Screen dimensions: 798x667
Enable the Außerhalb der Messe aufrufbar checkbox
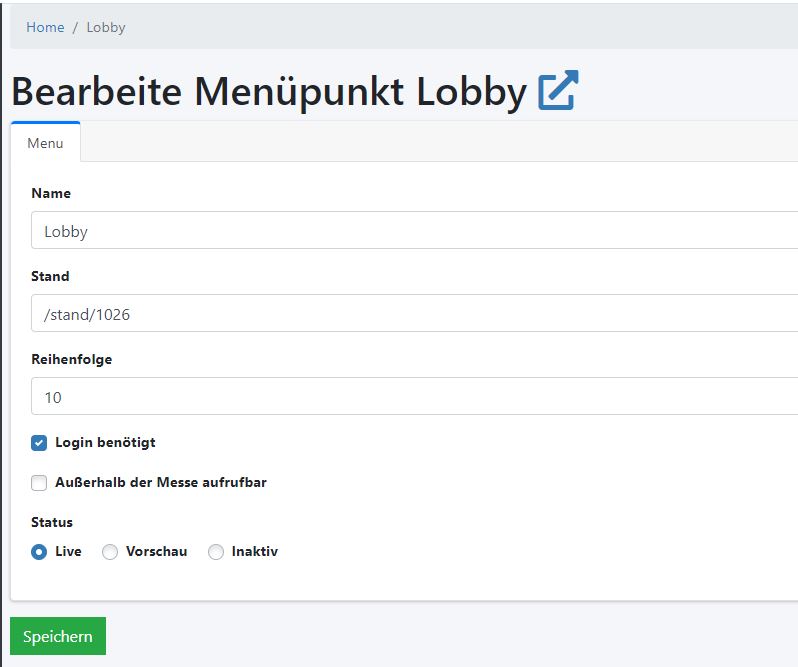(x=39, y=483)
